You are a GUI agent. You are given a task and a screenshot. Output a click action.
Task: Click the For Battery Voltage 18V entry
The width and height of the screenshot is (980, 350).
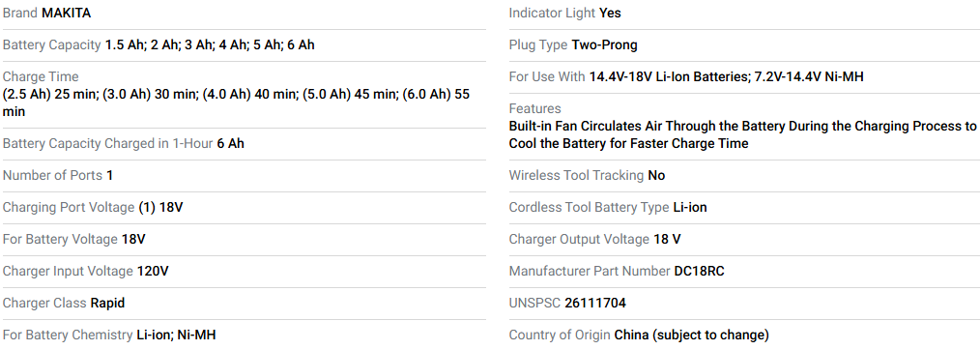(x=73, y=240)
